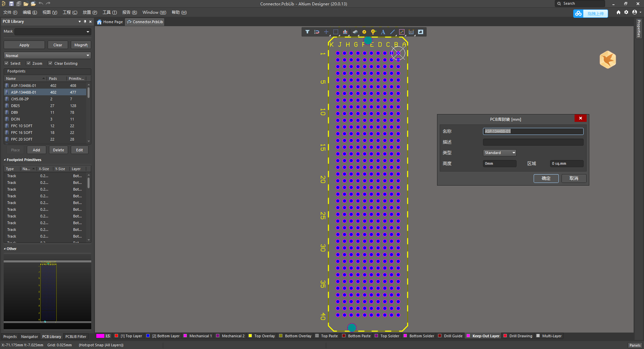Select the place via tool

pos(373,32)
